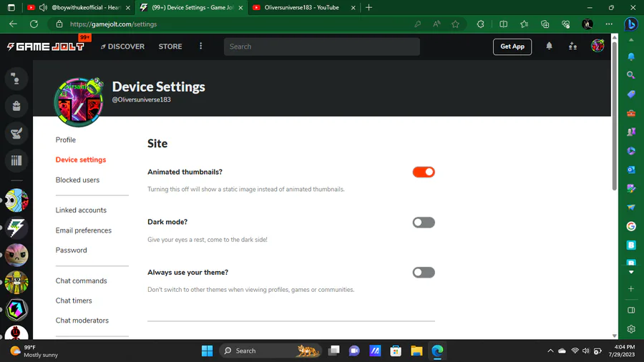Expand the three-dot menu beside Store
Viewport: 644px width, 362px height.
(200, 47)
